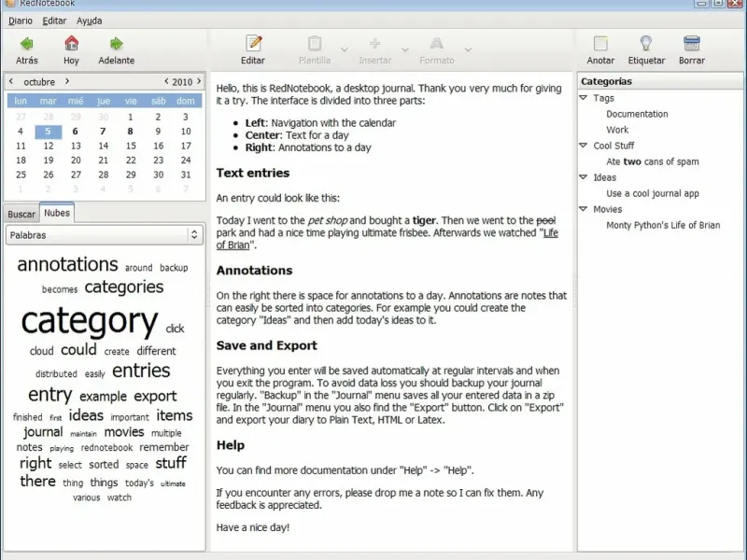This screenshot has width=747, height=560.
Task: Go to next month after octubre
Action: [x=67, y=81]
